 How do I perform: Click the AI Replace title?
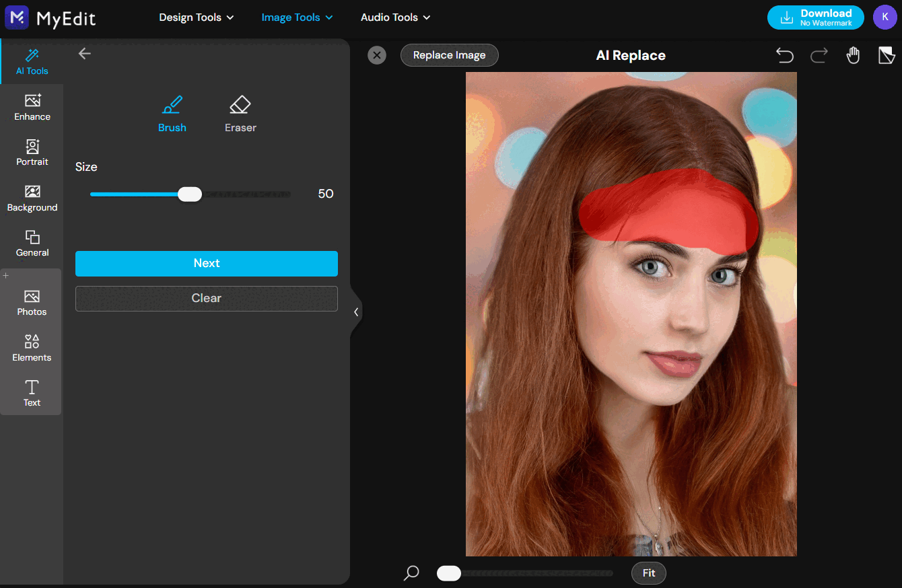631,56
